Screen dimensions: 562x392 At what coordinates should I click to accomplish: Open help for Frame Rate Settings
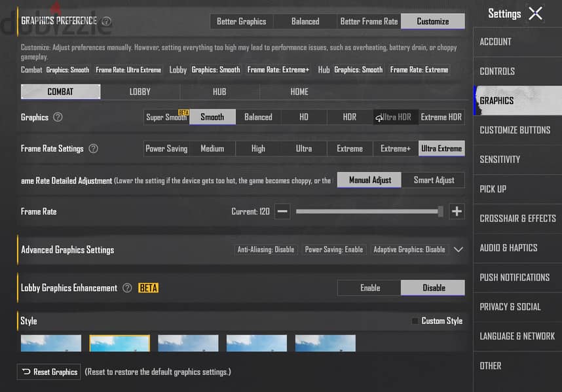tap(93, 149)
